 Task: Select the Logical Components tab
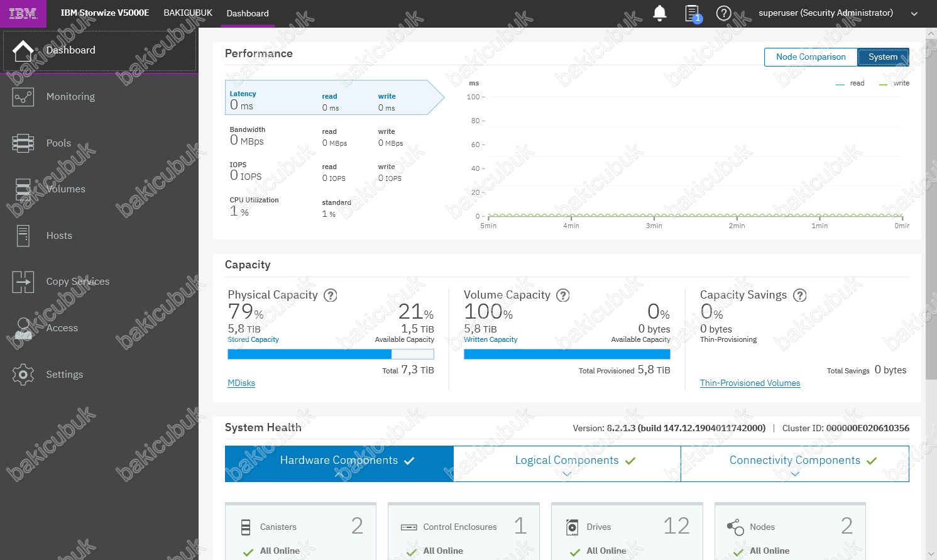[567, 464]
